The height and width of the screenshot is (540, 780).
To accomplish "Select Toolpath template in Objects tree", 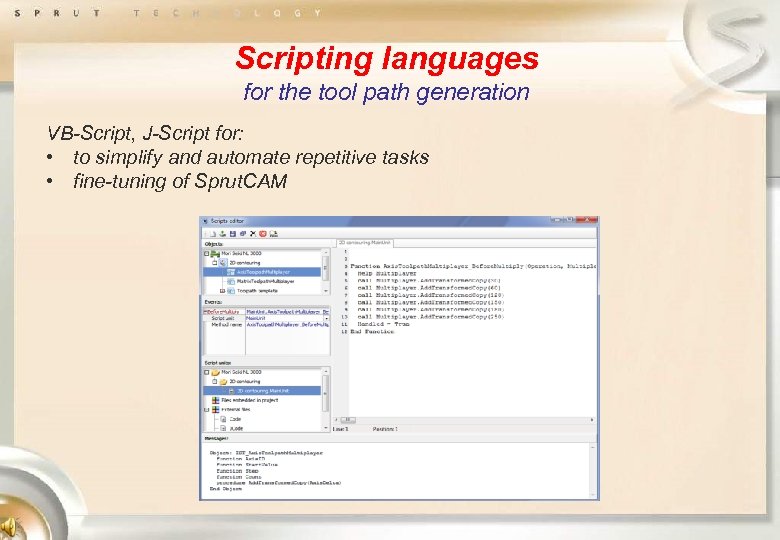I will tap(257, 290).
